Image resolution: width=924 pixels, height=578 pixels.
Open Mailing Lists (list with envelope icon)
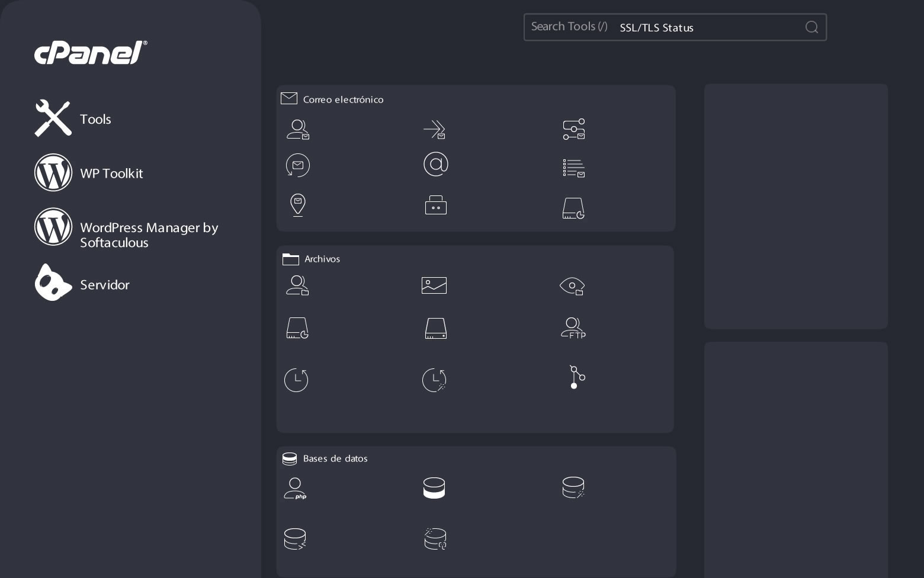573,168
